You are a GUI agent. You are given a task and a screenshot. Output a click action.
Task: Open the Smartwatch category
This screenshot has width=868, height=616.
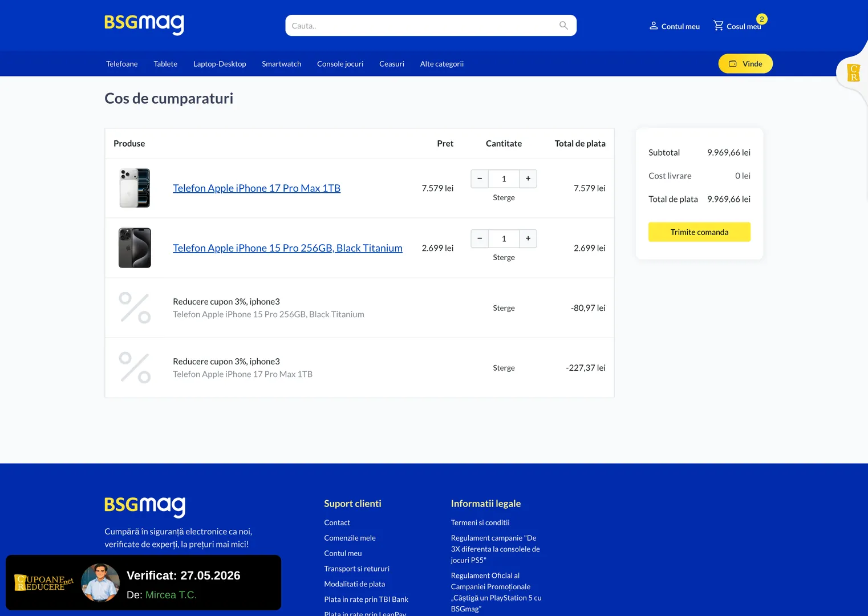[x=282, y=64]
